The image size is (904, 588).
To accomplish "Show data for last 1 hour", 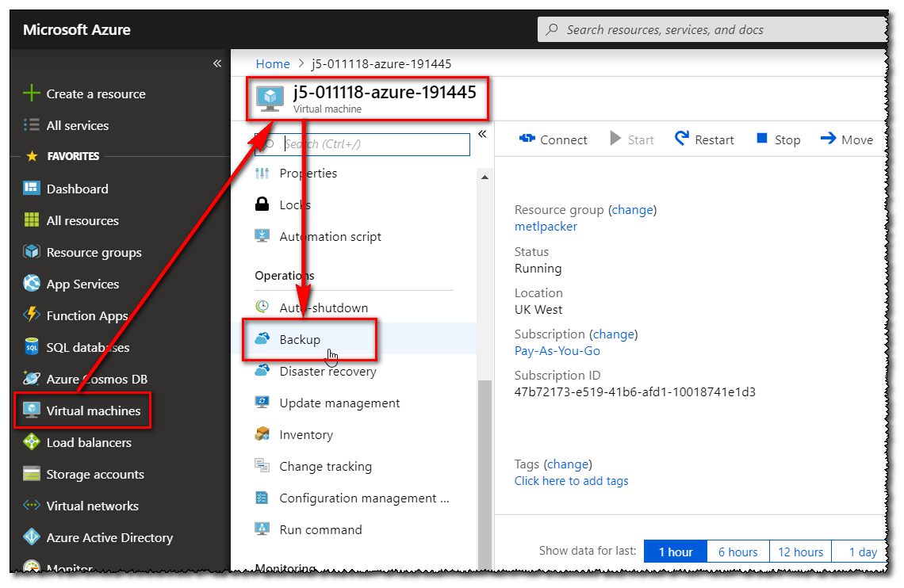I will (x=675, y=552).
